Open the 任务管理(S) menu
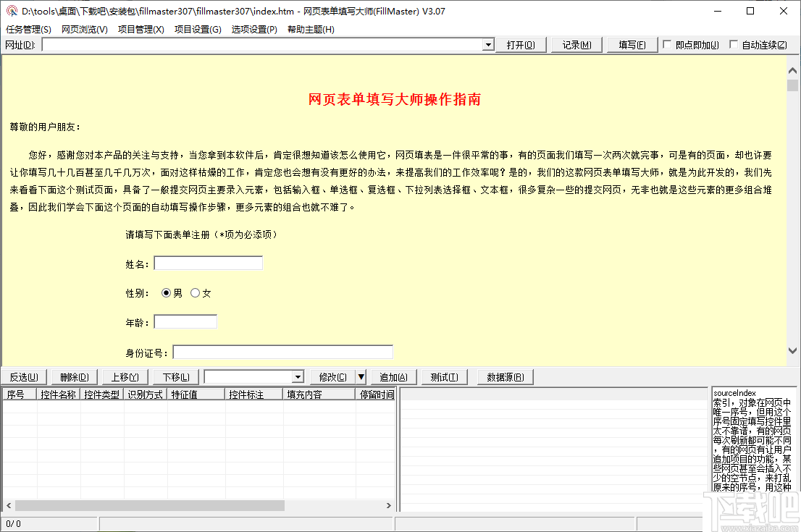Viewport: 801px width, 532px height. pyautogui.click(x=26, y=29)
